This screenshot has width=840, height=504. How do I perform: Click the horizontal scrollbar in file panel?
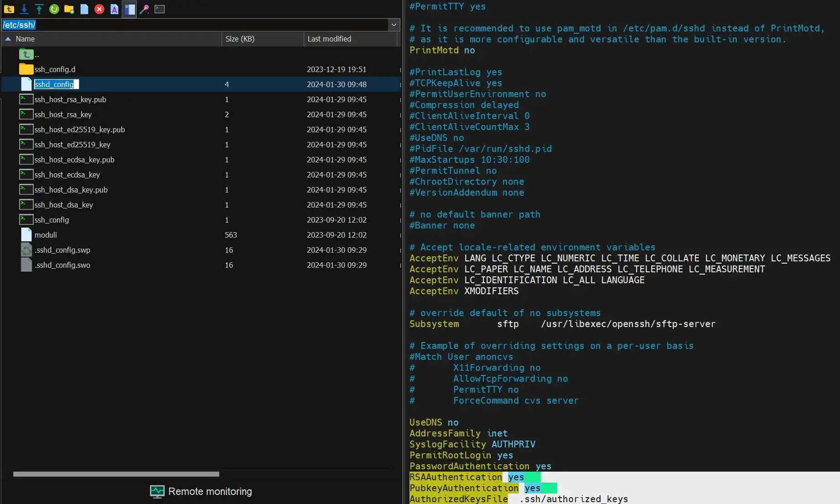click(116, 474)
